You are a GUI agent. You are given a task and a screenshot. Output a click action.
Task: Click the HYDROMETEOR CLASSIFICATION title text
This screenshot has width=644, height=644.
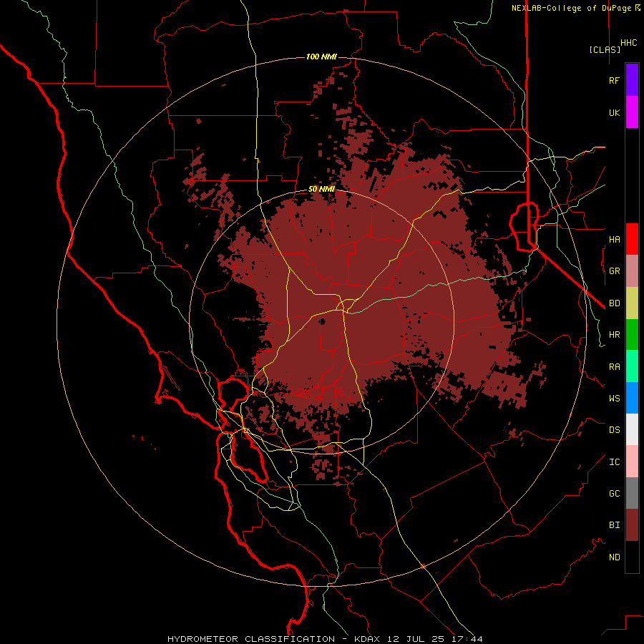251,639
